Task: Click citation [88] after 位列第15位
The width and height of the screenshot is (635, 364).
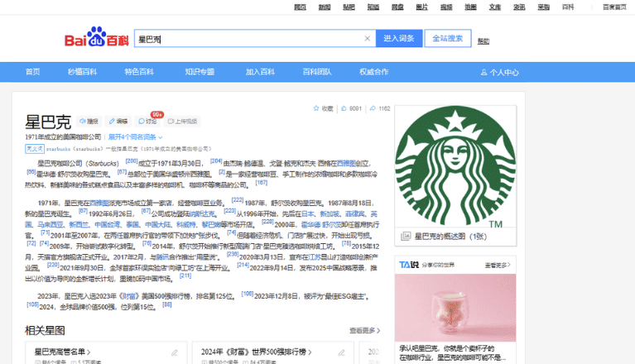Action: coord(167,304)
